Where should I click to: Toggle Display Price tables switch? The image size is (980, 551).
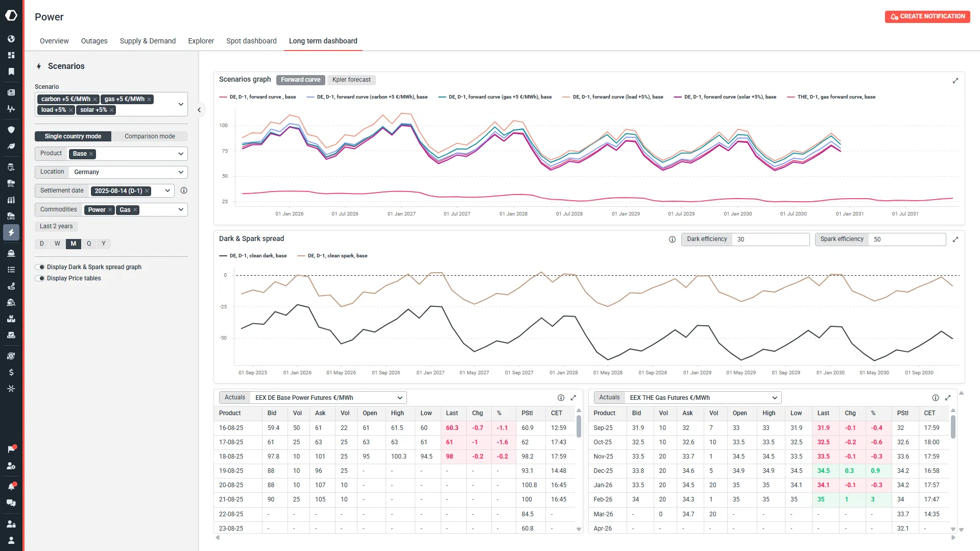[40, 278]
